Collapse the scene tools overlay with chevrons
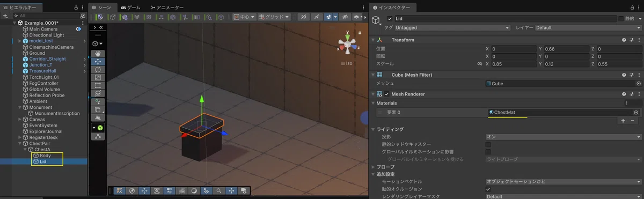Image resolution: width=644 pixels, height=199 pixels. 101,27
